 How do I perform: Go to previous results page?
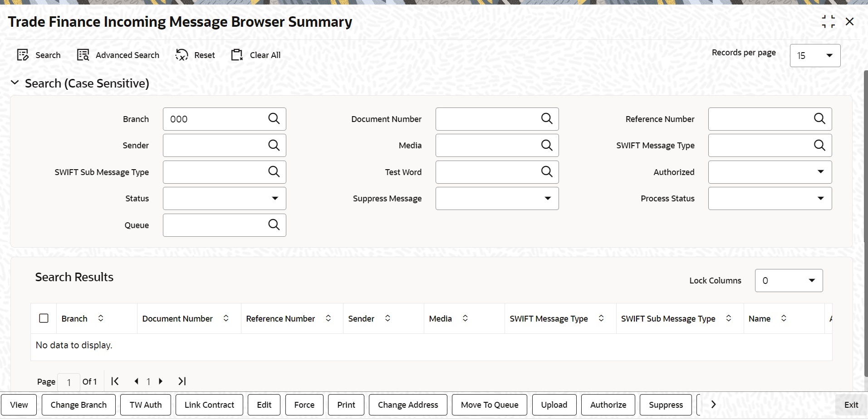pyautogui.click(x=136, y=381)
